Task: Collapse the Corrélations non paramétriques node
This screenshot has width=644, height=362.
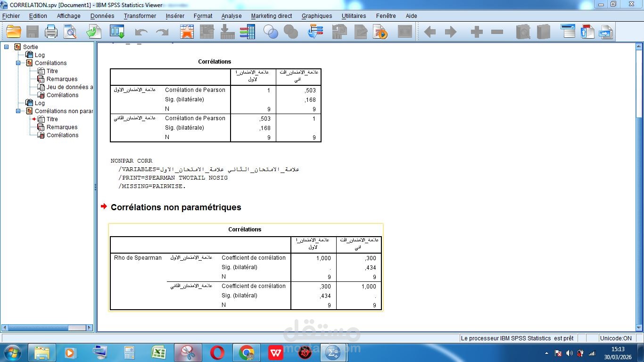Action: 19,111
